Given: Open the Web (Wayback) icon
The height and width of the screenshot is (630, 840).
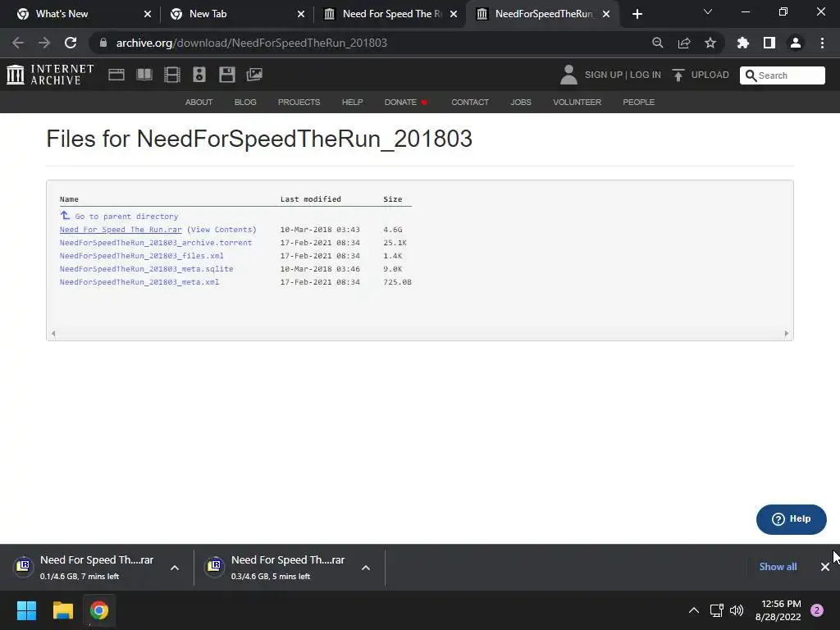Looking at the screenshot, I should tap(116, 75).
